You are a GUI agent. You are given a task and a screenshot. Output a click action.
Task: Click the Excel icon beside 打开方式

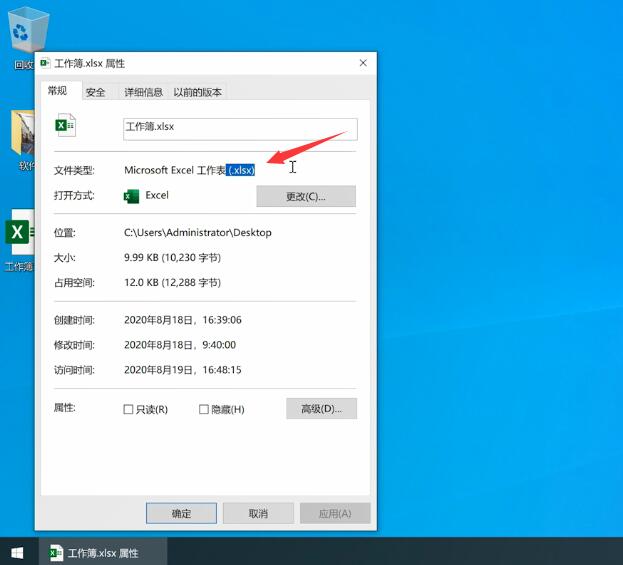(x=131, y=196)
